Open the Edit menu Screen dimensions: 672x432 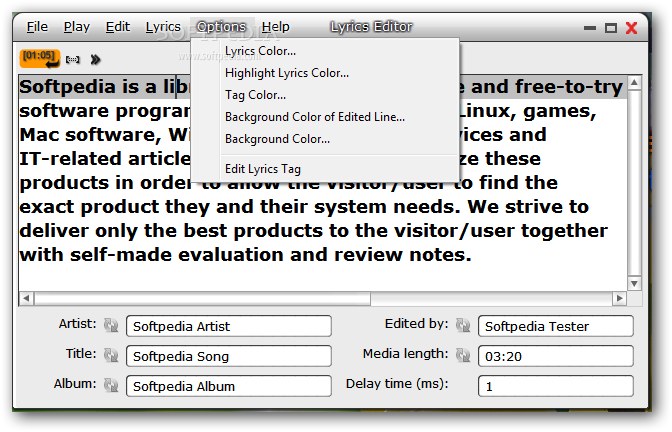[x=118, y=27]
